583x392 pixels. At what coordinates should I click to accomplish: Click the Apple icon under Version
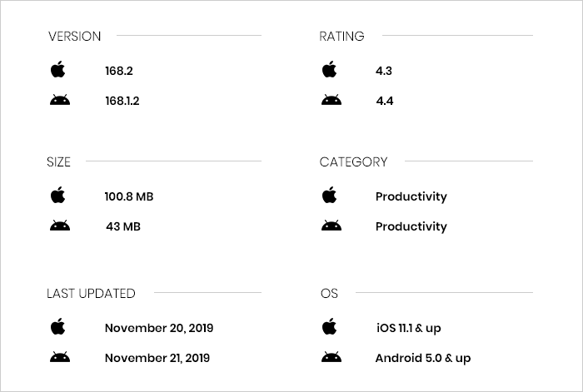(x=57, y=70)
